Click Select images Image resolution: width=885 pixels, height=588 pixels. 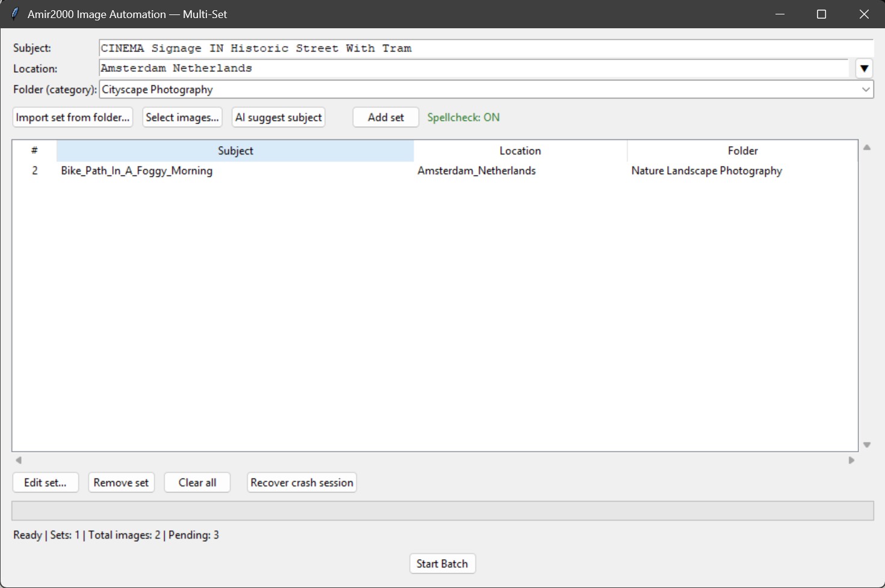[182, 117]
